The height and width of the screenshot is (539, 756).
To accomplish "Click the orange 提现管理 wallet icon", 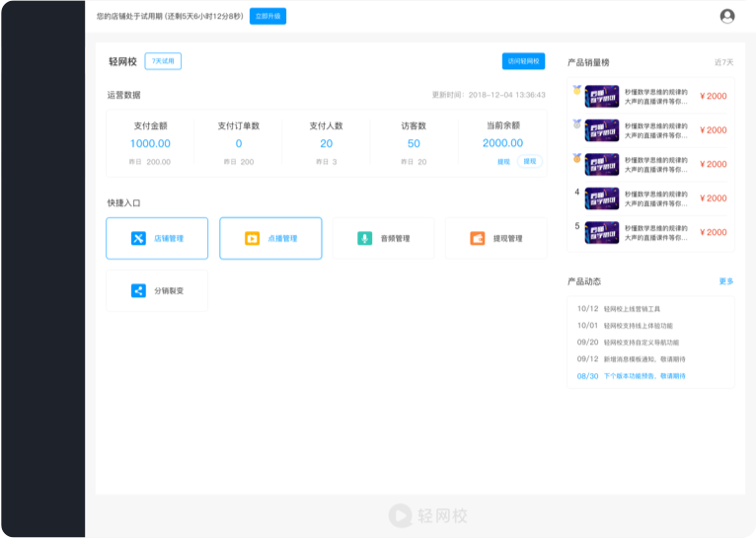I will (477, 238).
